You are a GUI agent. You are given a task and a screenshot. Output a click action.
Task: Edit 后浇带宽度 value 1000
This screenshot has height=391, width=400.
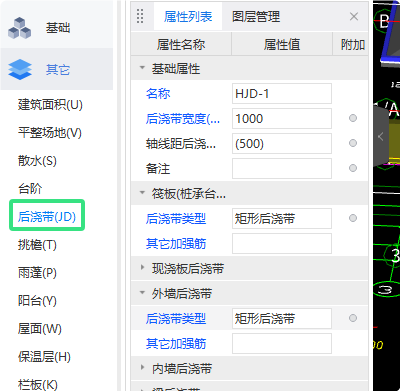pyautogui.click(x=282, y=118)
